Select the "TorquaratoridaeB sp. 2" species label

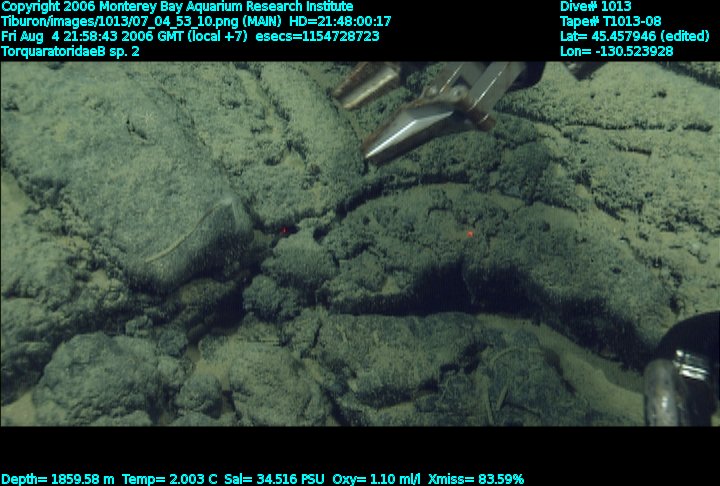70,51
